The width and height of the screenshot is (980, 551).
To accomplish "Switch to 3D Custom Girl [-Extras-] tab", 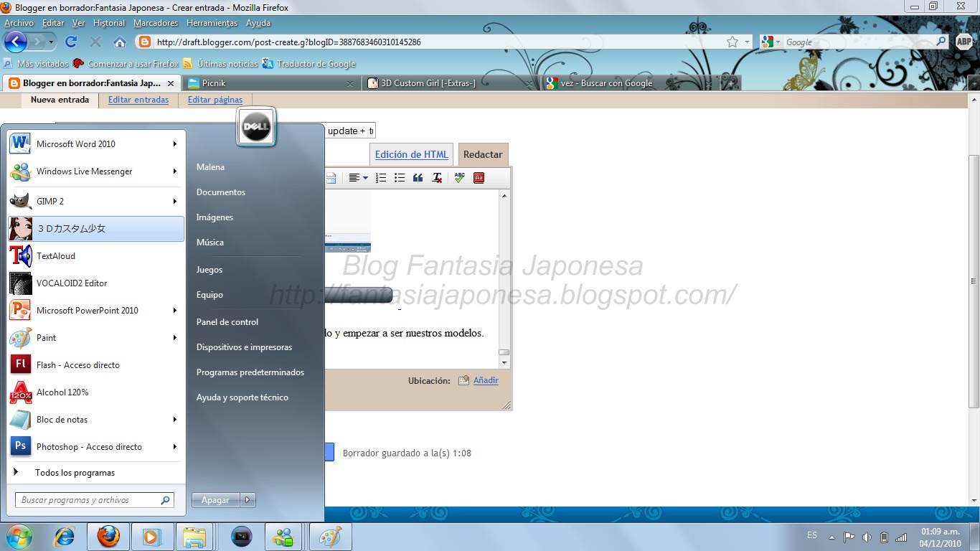I will [x=451, y=83].
